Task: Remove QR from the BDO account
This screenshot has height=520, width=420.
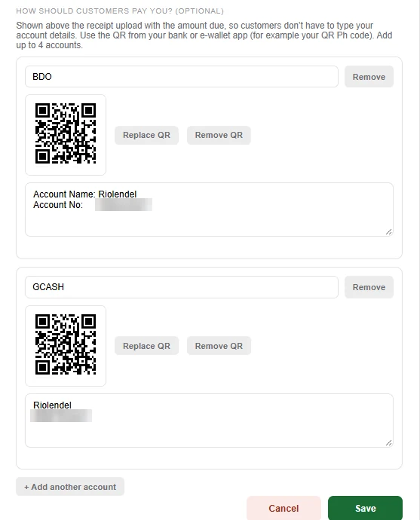Action: pos(219,135)
